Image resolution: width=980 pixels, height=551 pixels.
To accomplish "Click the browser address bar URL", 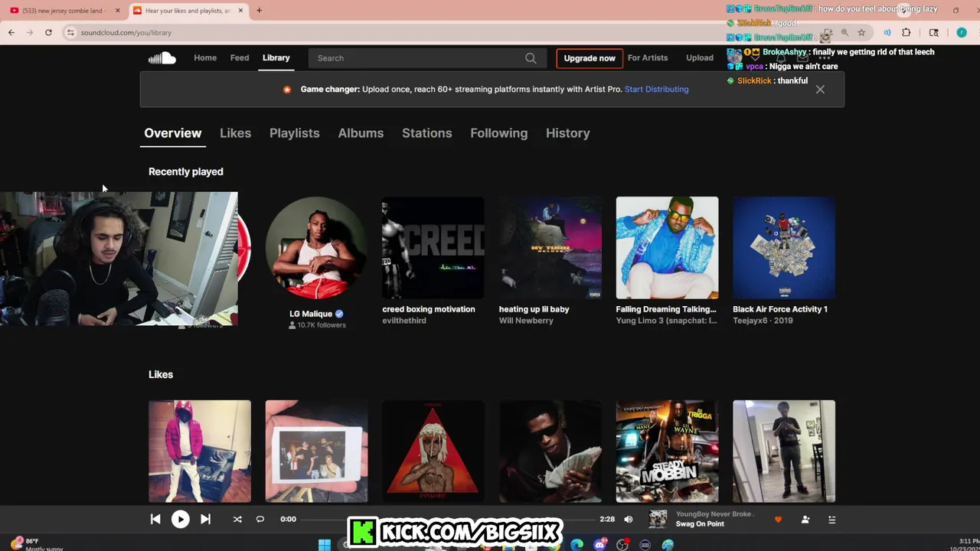I will tap(126, 33).
